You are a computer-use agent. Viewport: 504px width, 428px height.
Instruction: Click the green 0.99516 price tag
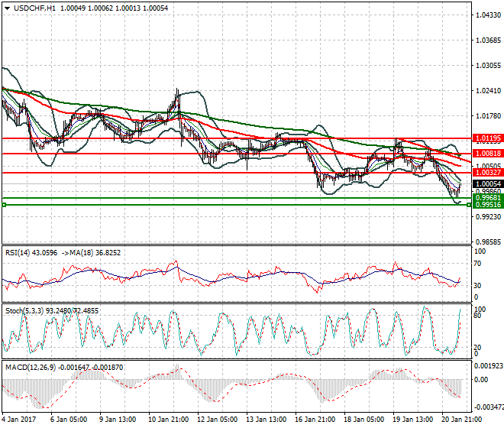point(486,205)
